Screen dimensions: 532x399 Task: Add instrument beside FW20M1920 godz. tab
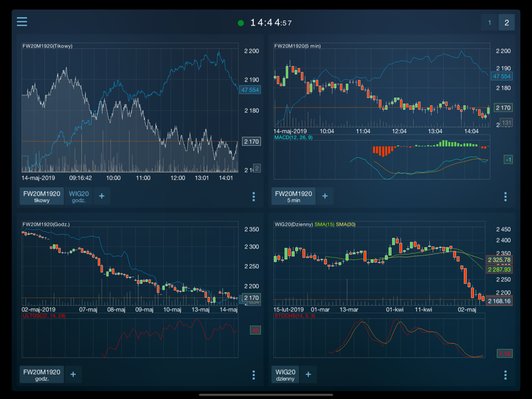point(73,375)
